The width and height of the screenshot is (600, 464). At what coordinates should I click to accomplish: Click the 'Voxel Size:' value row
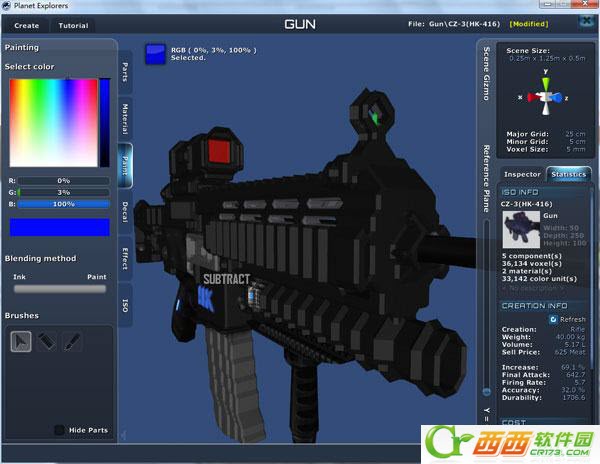pos(546,150)
